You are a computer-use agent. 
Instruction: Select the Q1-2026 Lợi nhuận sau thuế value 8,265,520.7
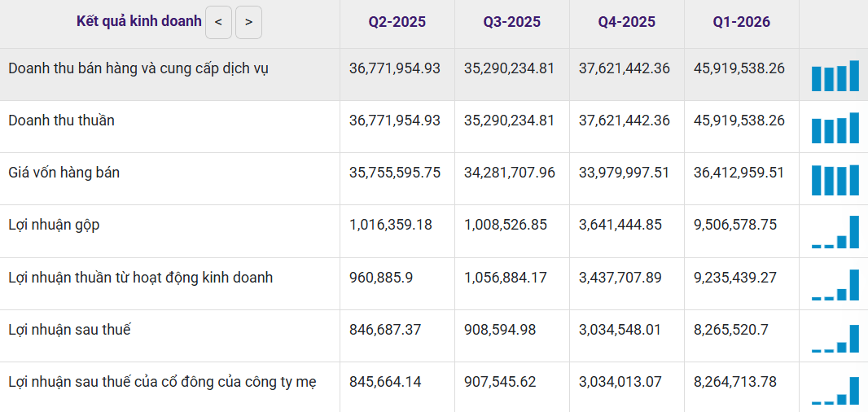[x=730, y=330]
